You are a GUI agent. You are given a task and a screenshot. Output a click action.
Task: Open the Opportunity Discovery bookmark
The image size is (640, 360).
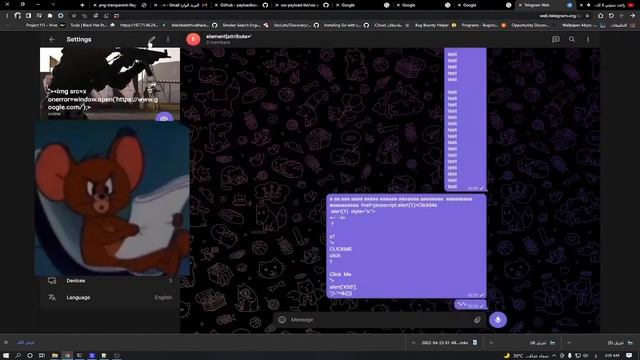coord(531,25)
